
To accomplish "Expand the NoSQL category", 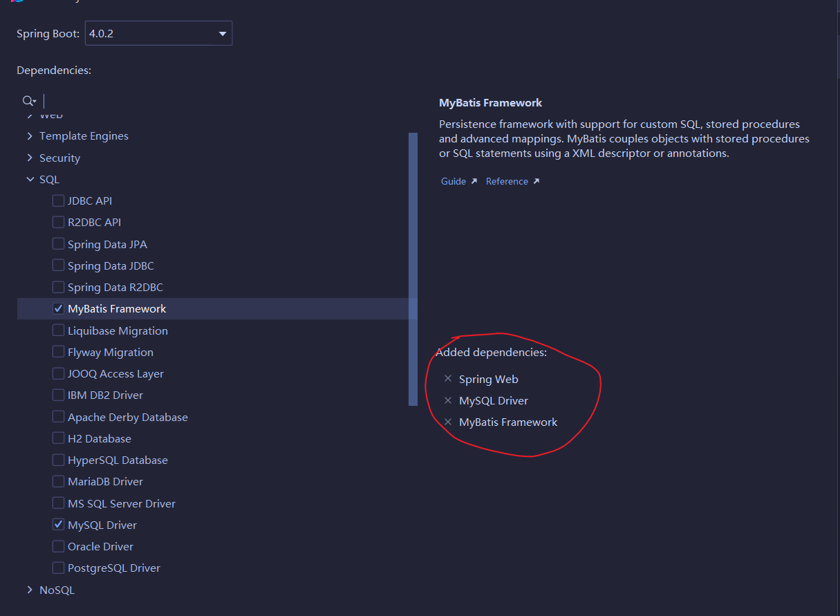I will (x=30, y=590).
